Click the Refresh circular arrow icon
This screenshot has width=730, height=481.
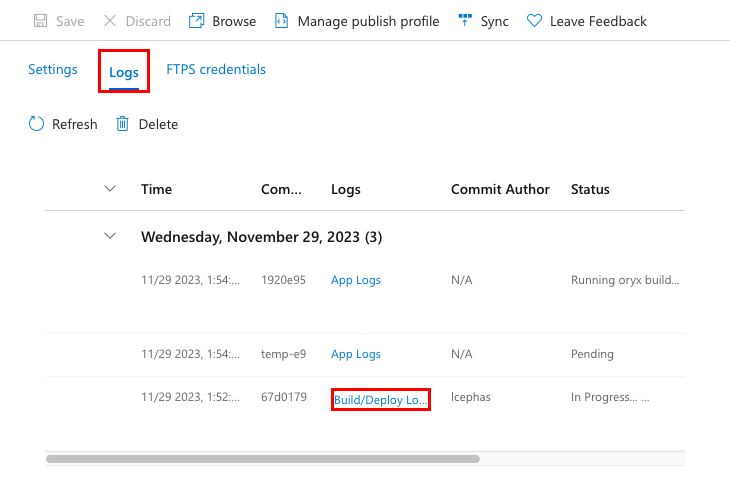37,124
